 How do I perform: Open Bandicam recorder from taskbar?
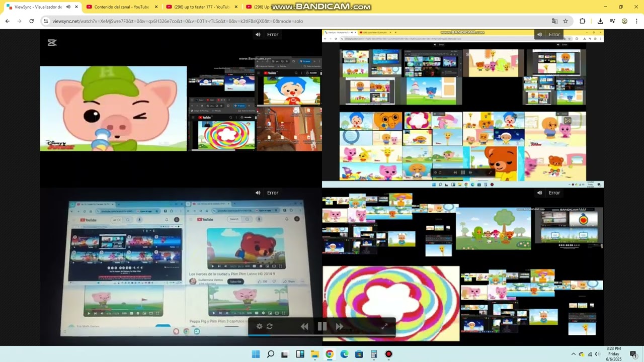388,354
